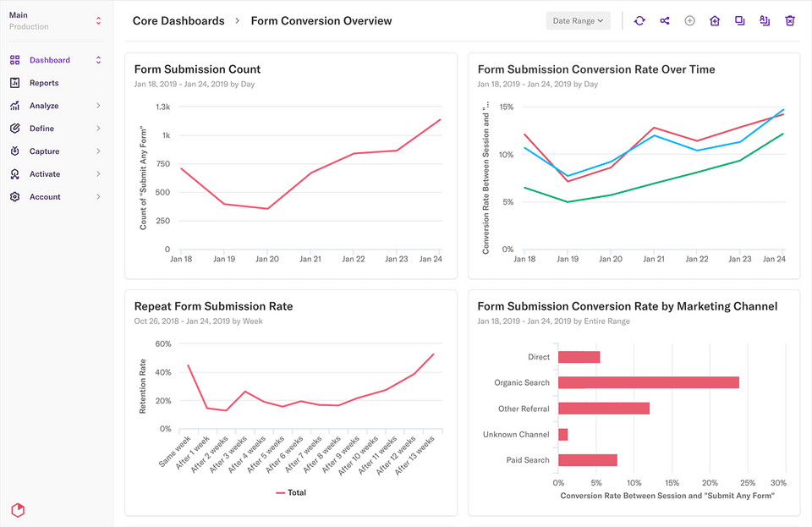
Task: Open Reports from the sidebar
Action: (x=44, y=83)
